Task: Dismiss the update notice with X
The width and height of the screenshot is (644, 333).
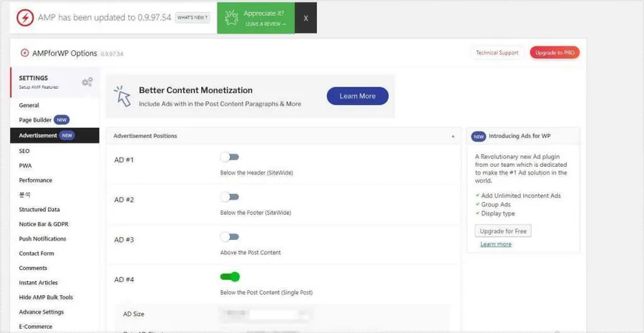Action: coord(306,18)
